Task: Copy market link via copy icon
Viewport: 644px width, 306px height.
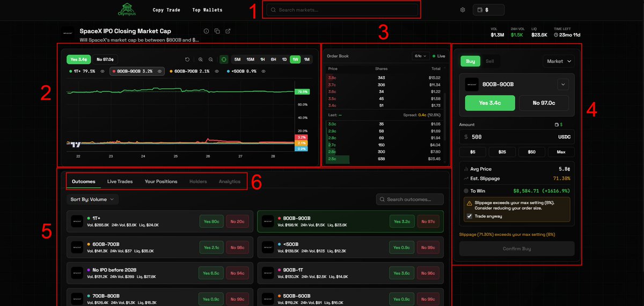Action: pyautogui.click(x=217, y=31)
